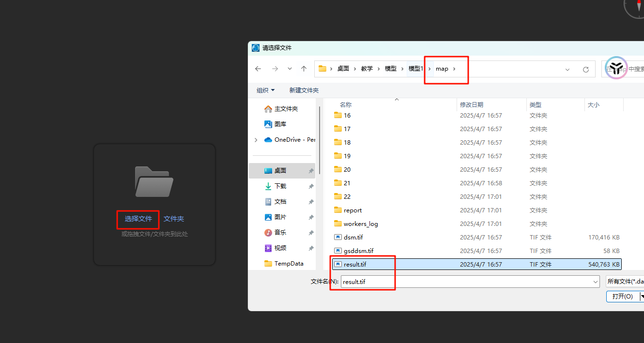The width and height of the screenshot is (644, 343).
Task: Click the 文件夹 link
Action: [x=173, y=219]
